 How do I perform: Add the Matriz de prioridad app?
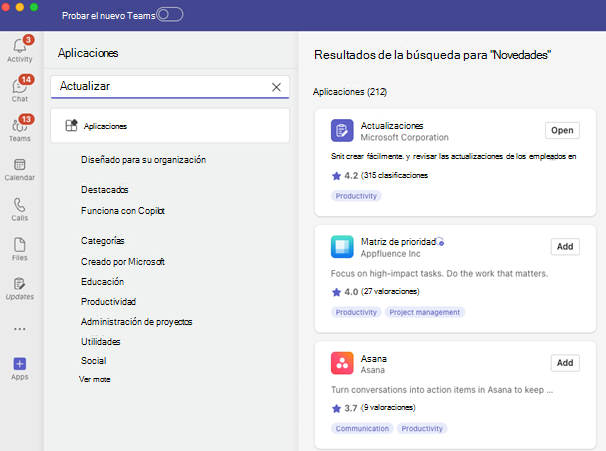click(x=565, y=247)
